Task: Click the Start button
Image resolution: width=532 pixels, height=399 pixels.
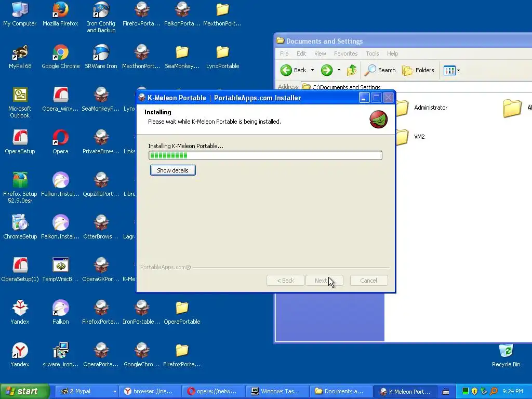Action: [24, 391]
